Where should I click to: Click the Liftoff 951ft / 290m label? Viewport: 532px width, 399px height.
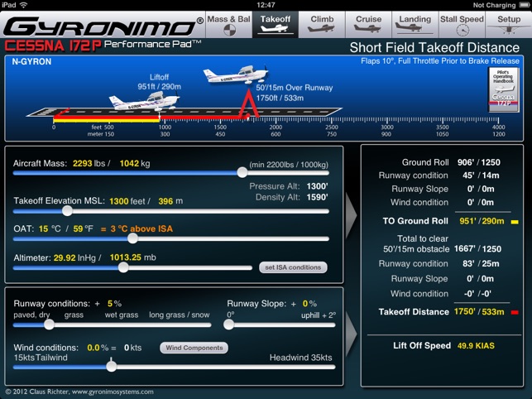(x=159, y=82)
